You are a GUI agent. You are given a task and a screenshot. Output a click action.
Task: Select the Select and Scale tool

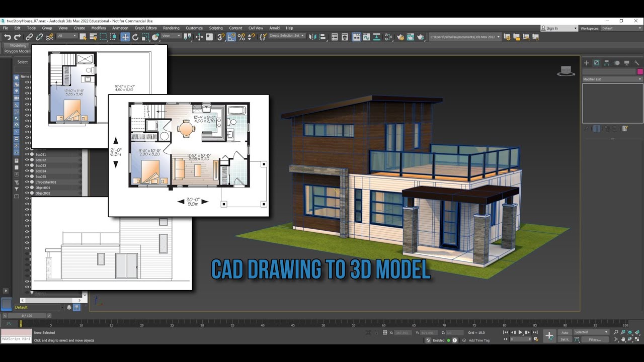[145, 37]
